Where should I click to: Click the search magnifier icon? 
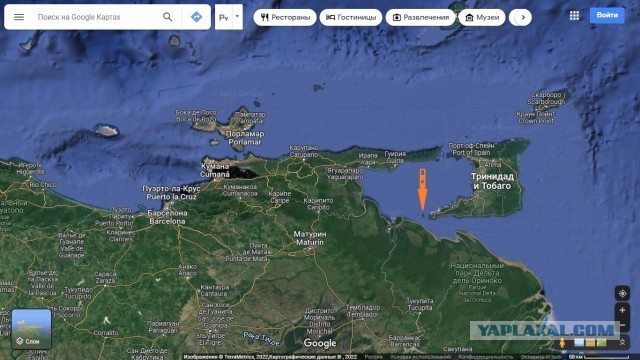[x=167, y=17]
